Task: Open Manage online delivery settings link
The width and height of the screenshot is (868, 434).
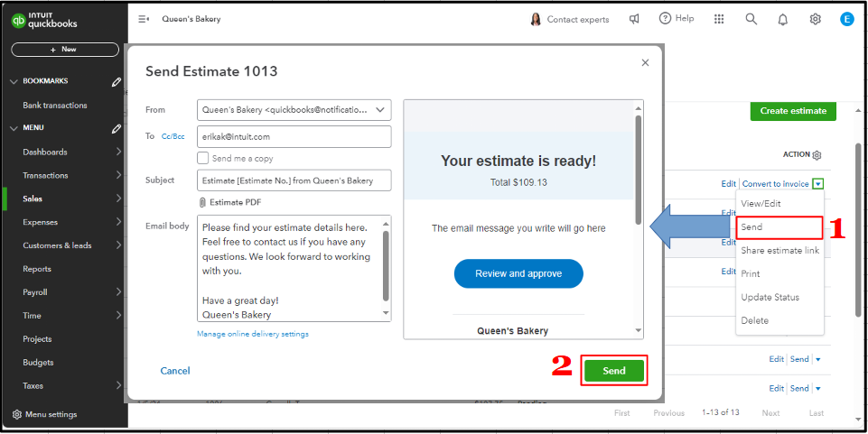Action: pos(252,334)
